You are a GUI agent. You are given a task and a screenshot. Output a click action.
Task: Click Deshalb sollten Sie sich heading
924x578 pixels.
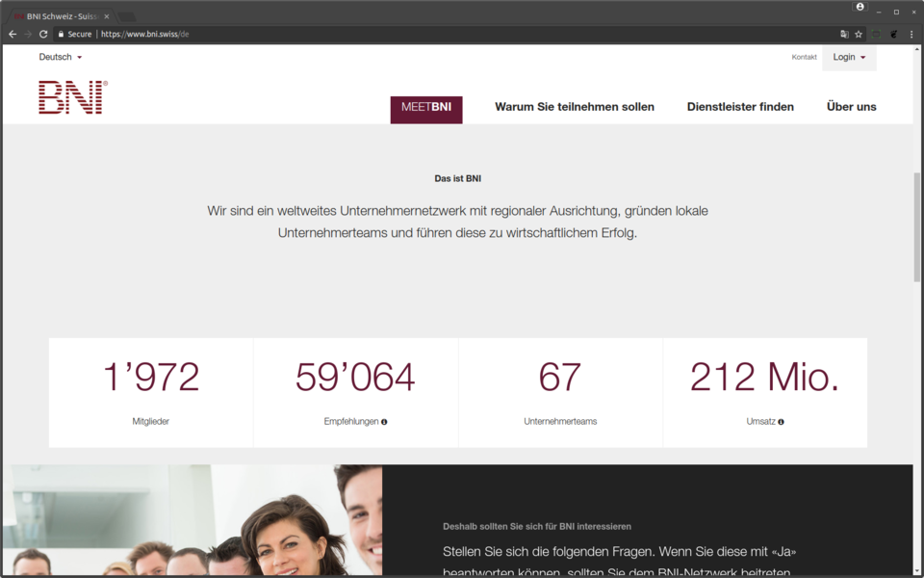click(x=537, y=527)
